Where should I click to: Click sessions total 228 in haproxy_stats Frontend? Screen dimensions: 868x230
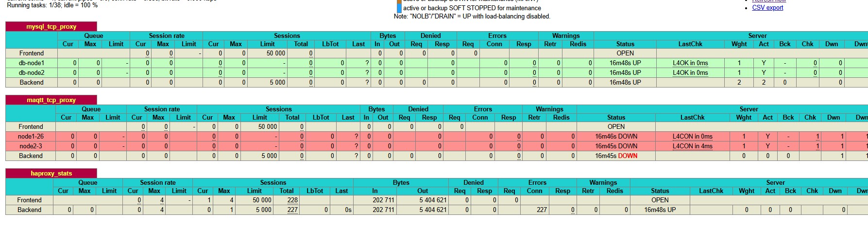(292, 200)
